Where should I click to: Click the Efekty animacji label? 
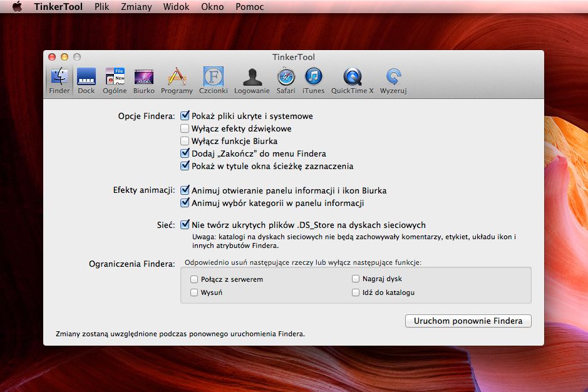pos(144,190)
